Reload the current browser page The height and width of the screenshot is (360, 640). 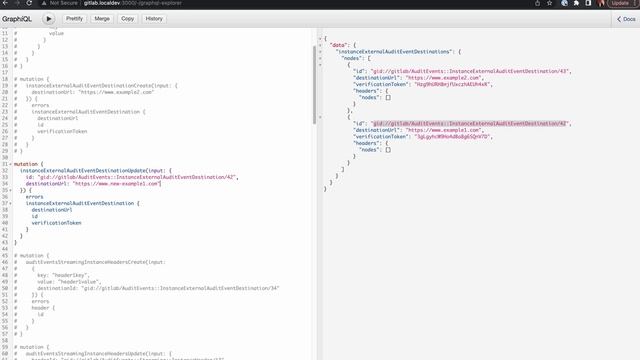point(29,3)
